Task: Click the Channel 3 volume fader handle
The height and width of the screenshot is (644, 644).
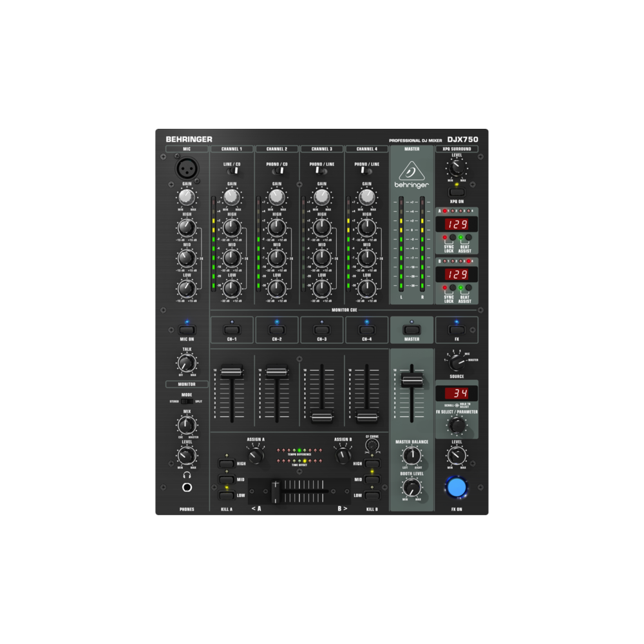Action: [x=321, y=418]
